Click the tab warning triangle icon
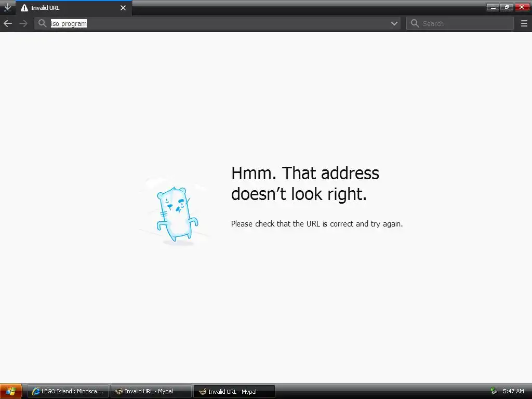The height and width of the screenshot is (399, 532). [x=24, y=8]
